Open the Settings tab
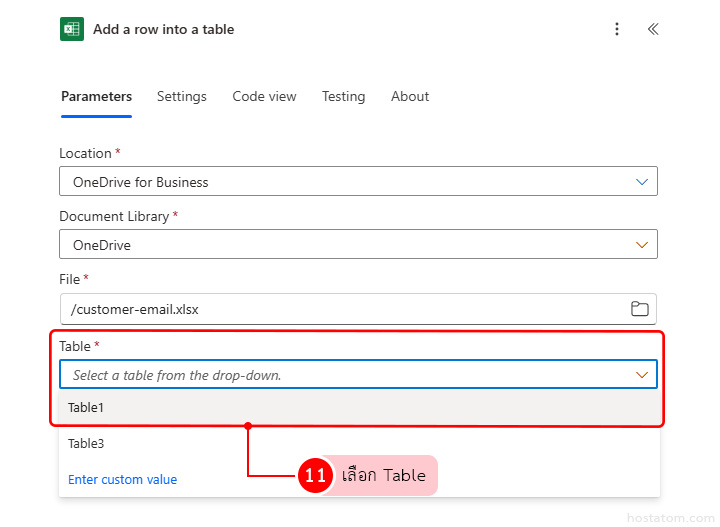 coord(182,97)
